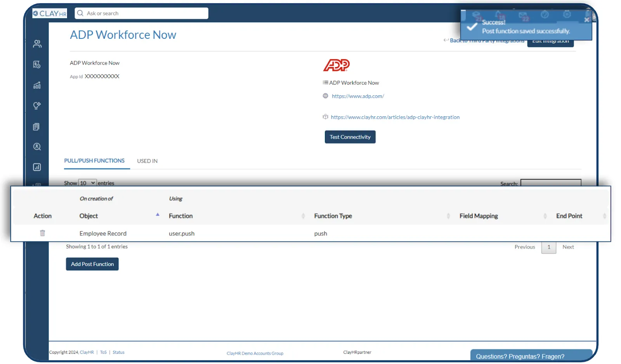Click the ClayHRpartner footer text
The height and width of the screenshot is (364, 621).
pos(357,352)
